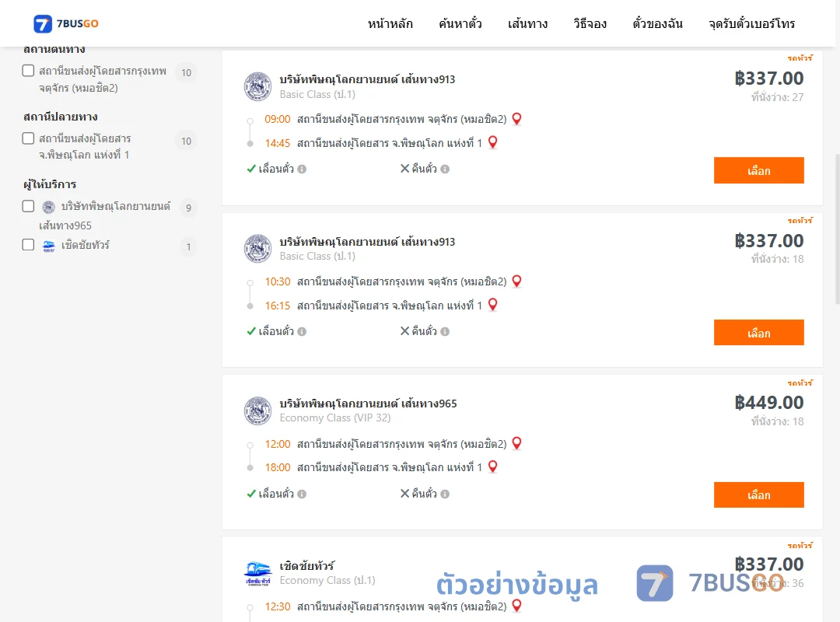
Task: Click คืนตั๋ว info icon on 12:00 trip
Action: click(x=445, y=494)
